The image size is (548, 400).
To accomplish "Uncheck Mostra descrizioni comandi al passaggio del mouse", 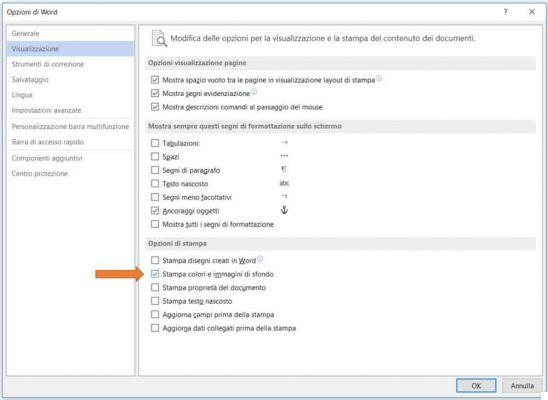I will coord(155,107).
